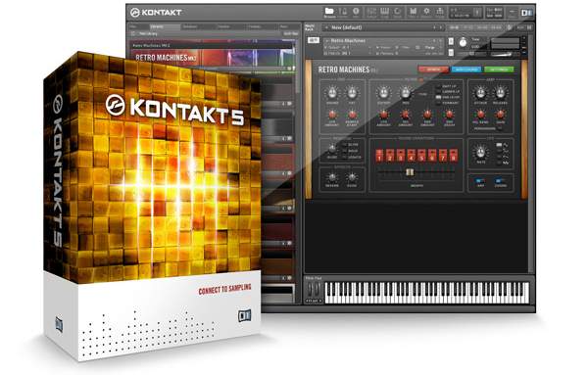Go to previous multi with the left arrow

click(434, 27)
